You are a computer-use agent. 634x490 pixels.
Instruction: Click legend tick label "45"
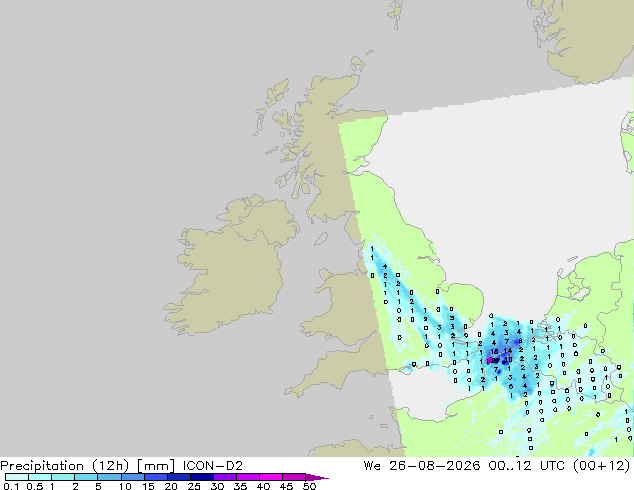pos(286,486)
